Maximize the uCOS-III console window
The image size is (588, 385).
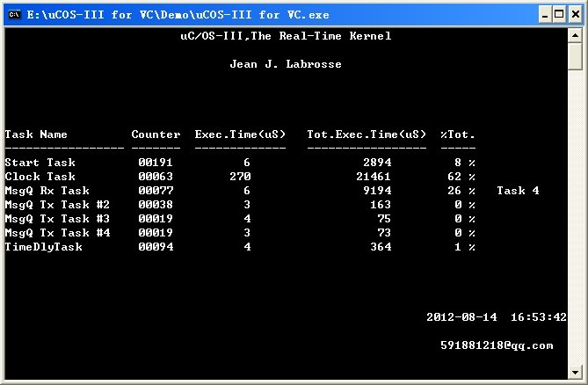click(559, 15)
